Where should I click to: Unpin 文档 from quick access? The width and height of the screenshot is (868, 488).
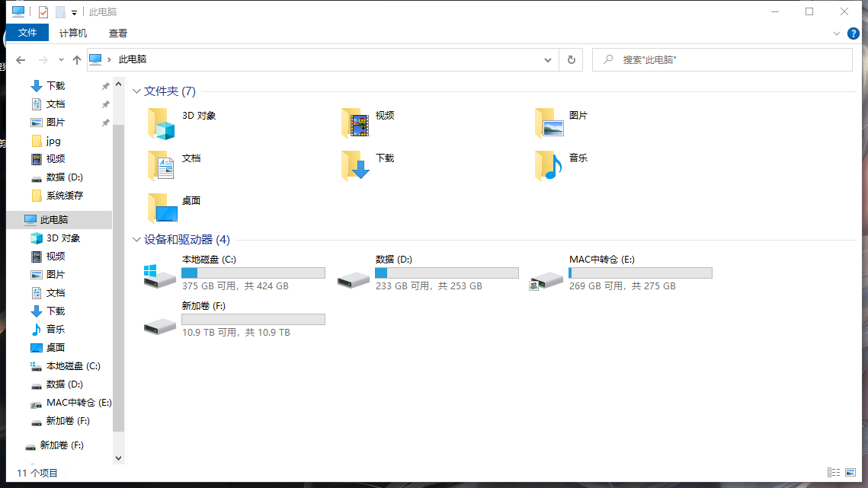click(105, 104)
